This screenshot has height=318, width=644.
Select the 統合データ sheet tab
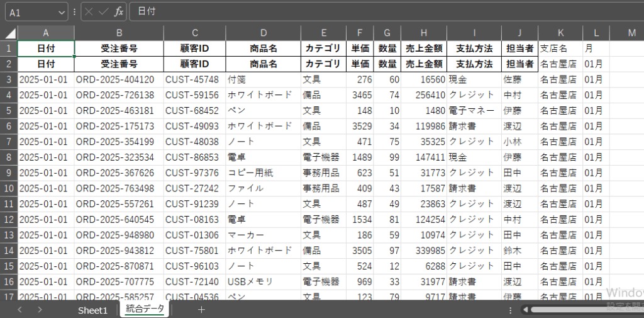pos(145,309)
